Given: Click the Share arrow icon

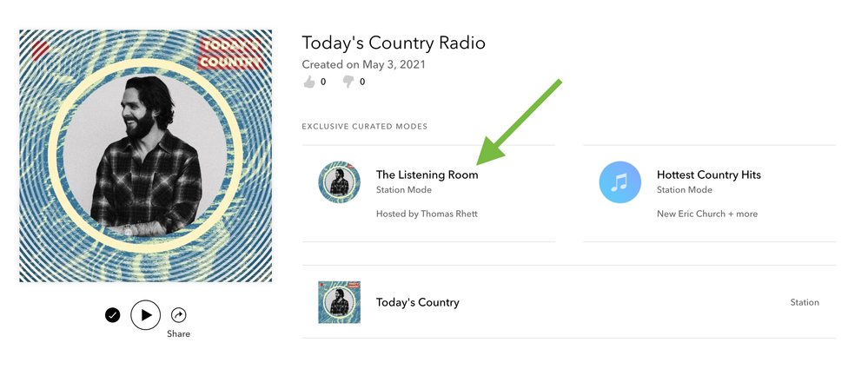Looking at the screenshot, I should [179, 315].
